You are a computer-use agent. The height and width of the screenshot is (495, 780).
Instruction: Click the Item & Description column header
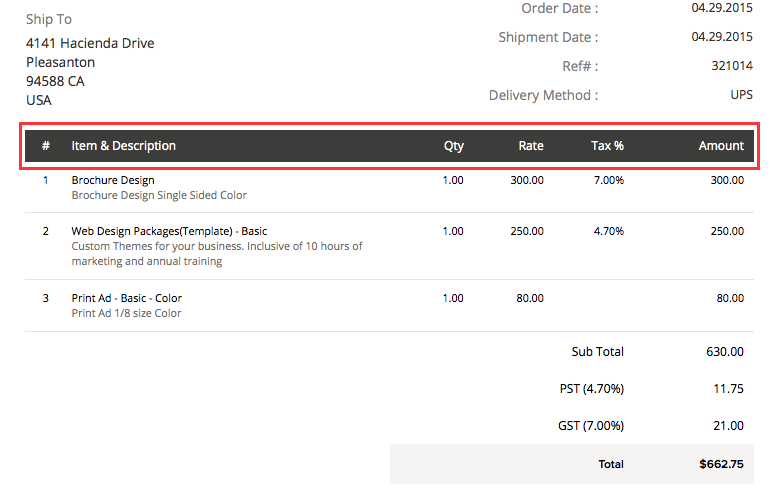[123, 146]
